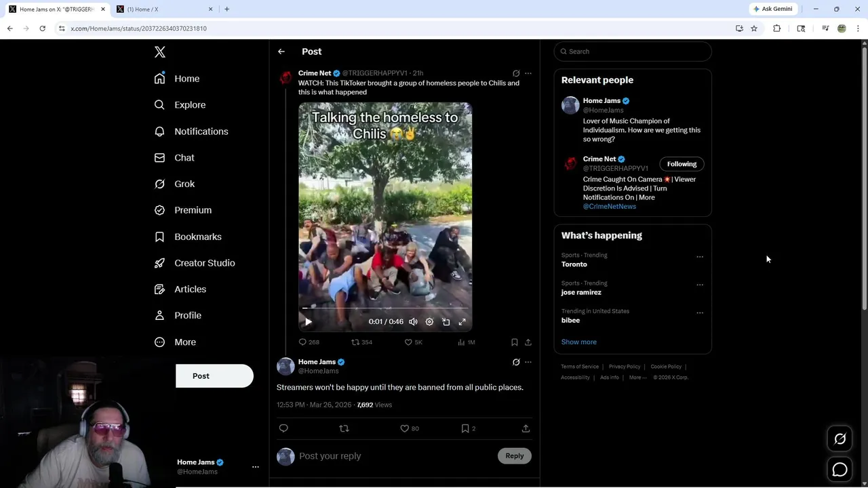Click the 7,692 Views count
The image size is (868, 488).
point(374,405)
